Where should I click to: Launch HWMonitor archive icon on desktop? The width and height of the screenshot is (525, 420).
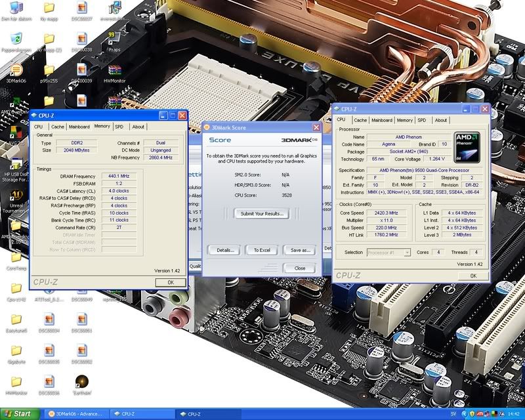pyautogui.click(x=114, y=71)
